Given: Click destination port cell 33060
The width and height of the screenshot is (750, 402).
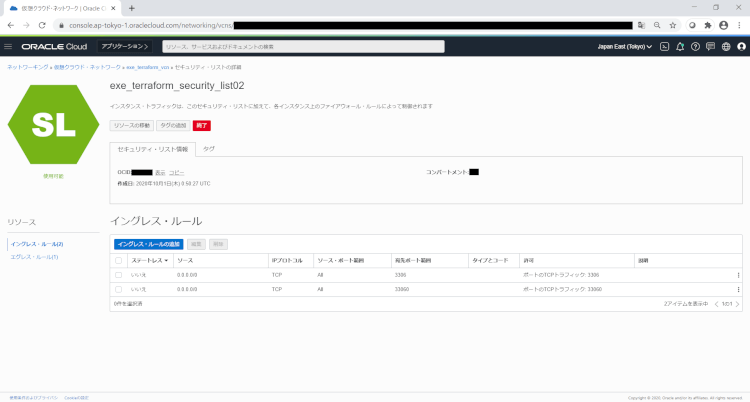Looking at the screenshot, I should coord(402,290).
